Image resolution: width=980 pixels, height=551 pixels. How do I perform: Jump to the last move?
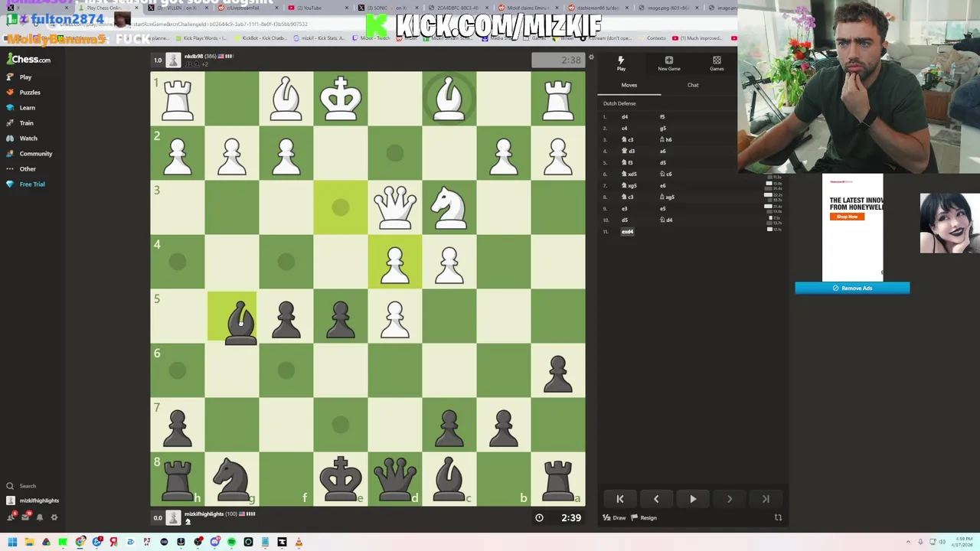click(766, 499)
